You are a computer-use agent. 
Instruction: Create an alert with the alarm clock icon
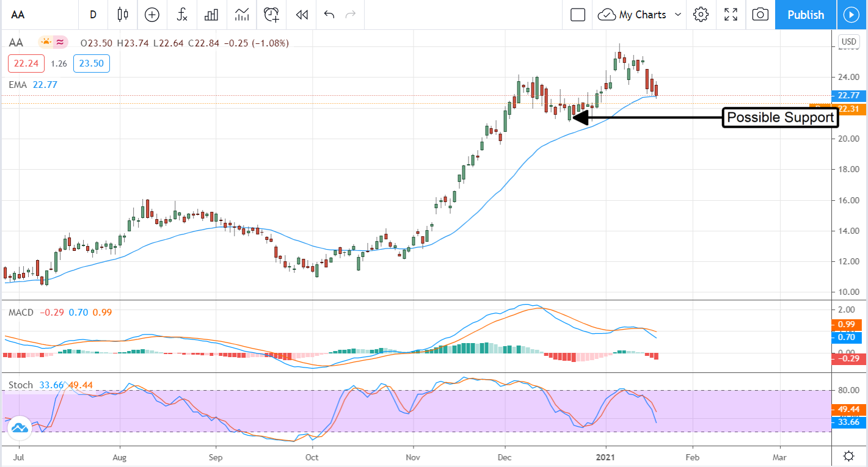pyautogui.click(x=272, y=15)
